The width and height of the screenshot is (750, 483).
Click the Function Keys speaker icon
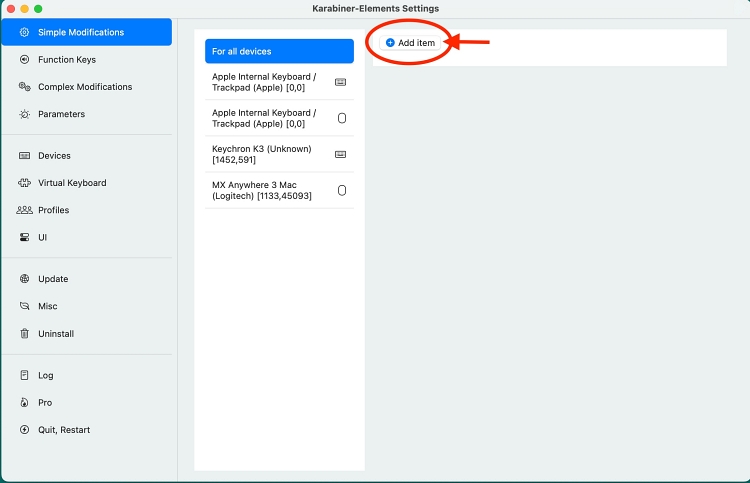click(x=24, y=59)
